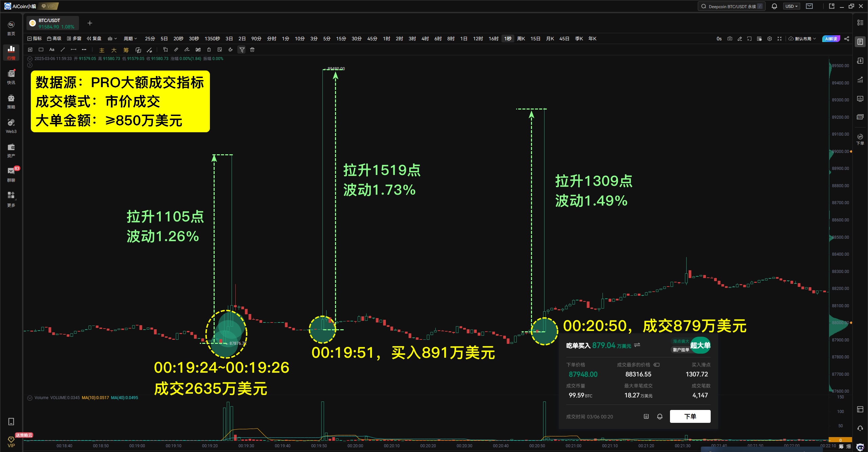The image size is (868, 452).
Task: Click the collapse fullscreen arrows icon
Action: coord(780,39)
